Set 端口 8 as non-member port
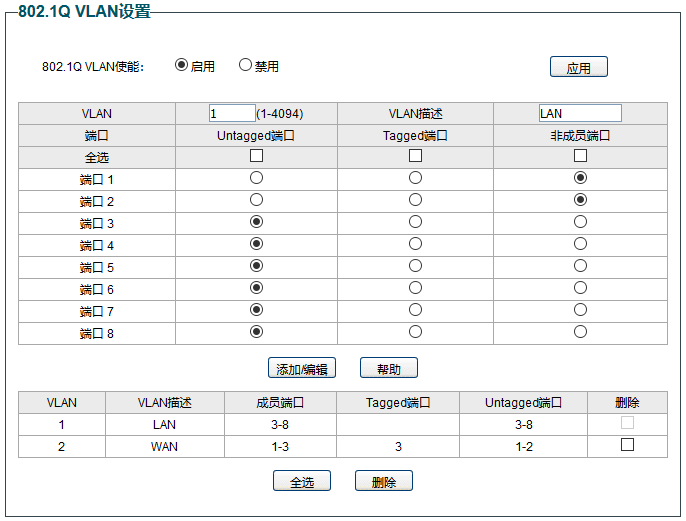The image size is (686, 521). 580,332
